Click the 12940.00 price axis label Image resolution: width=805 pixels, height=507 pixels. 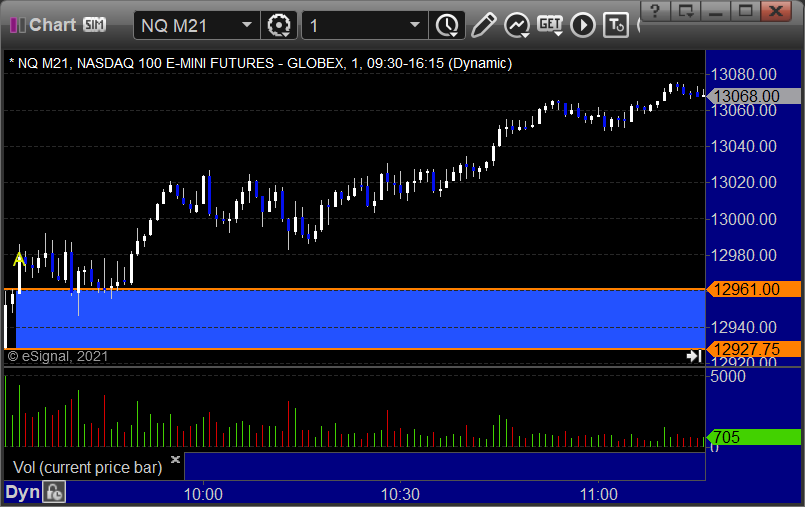(x=743, y=327)
